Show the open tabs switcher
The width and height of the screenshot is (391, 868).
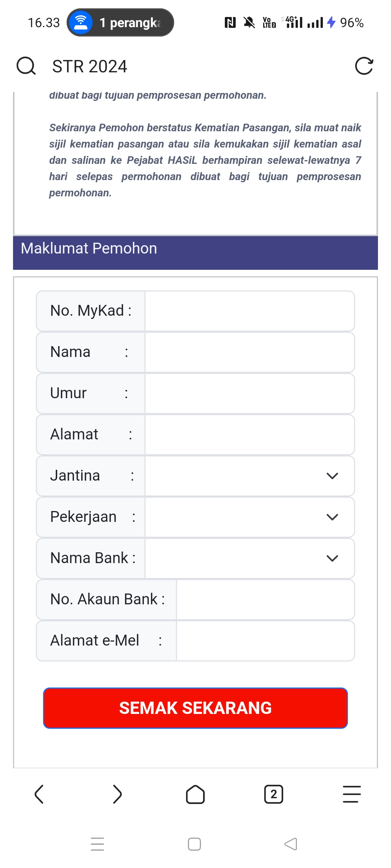point(274,795)
